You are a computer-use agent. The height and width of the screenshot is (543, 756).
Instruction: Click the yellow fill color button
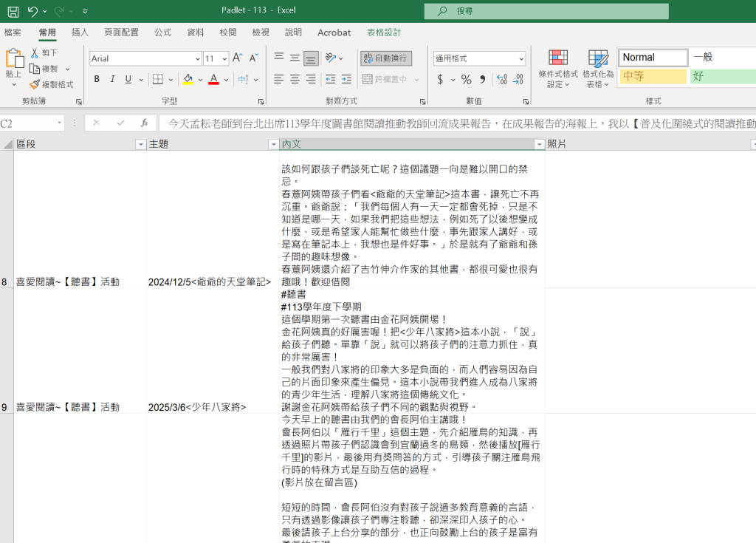188,80
